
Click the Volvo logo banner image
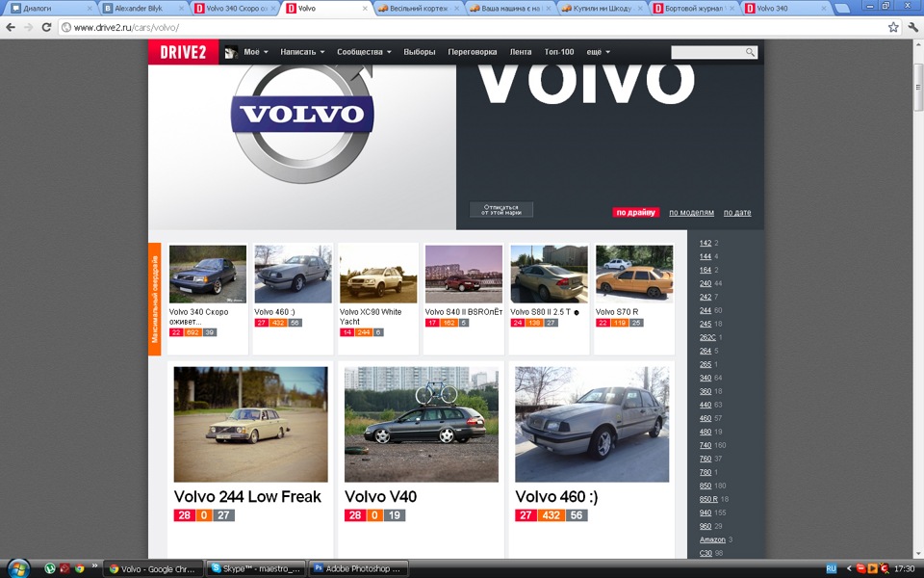click(302, 146)
